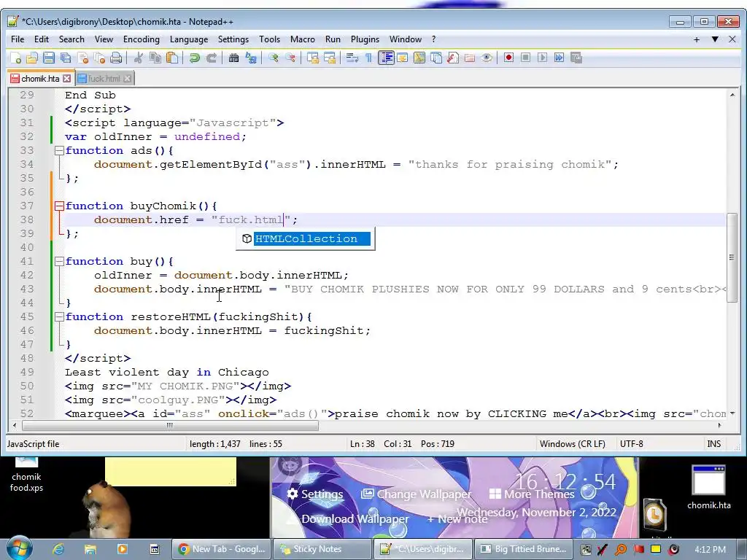Click the Stop Recording macro icon
The height and width of the screenshot is (560, 747).
pos(525,58)
